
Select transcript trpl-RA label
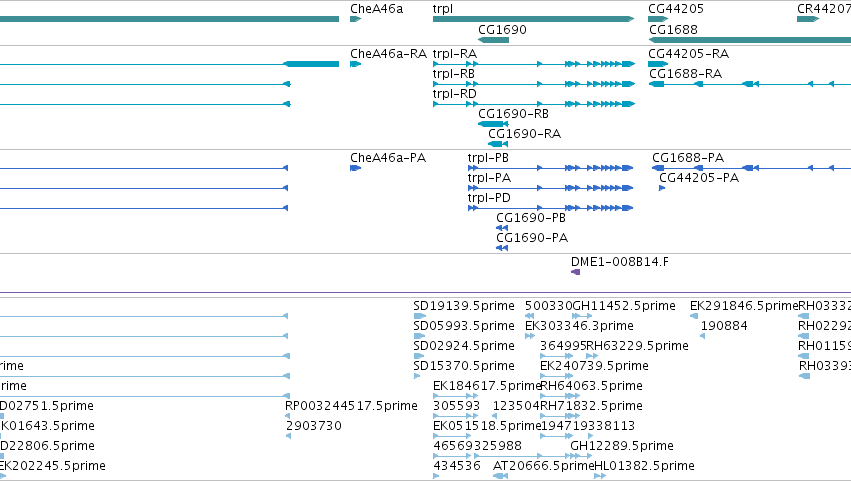(x=454, y=54)
